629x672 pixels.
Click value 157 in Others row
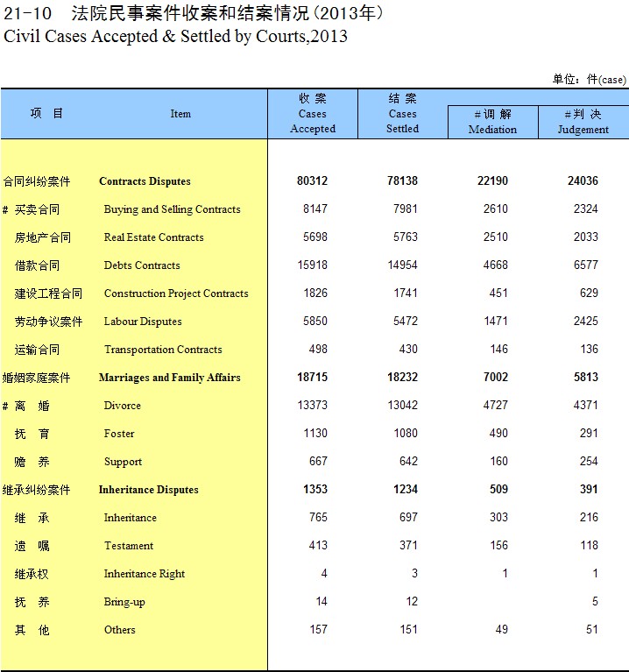tap(319, 630)
